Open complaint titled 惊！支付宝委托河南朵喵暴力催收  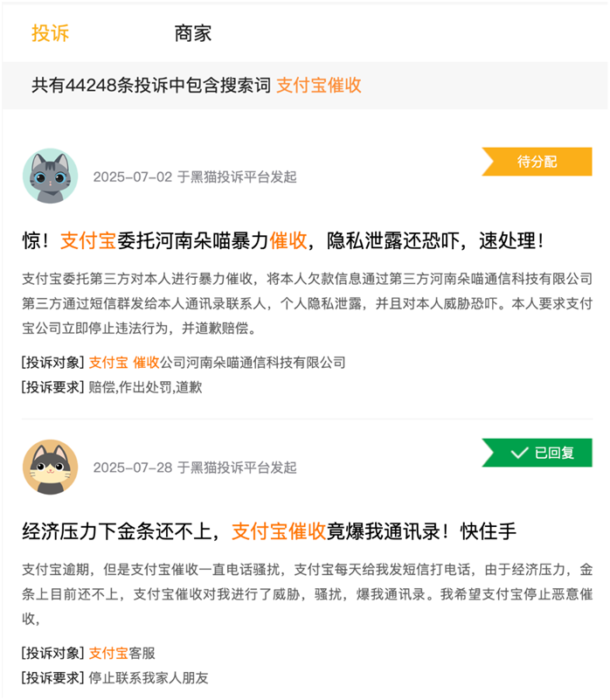click(283, 240)
